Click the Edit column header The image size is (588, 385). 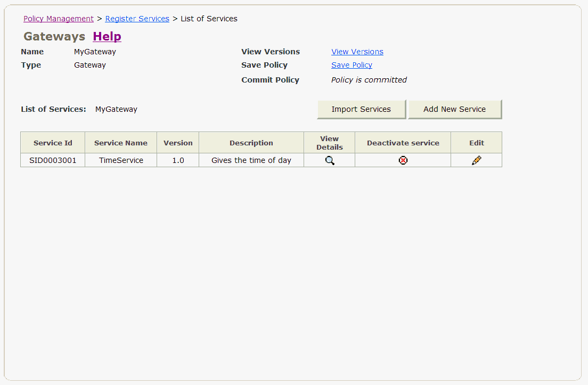[477, 143]
